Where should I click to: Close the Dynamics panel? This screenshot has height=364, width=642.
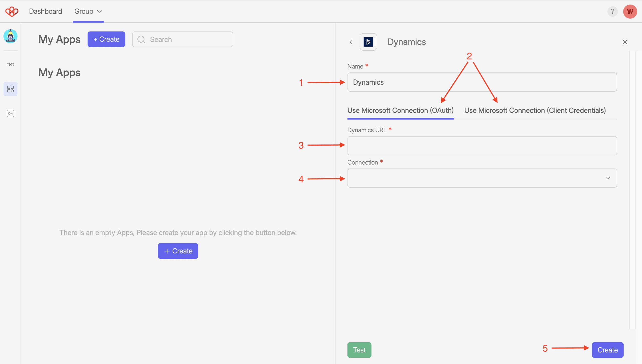tap(625, 42)
